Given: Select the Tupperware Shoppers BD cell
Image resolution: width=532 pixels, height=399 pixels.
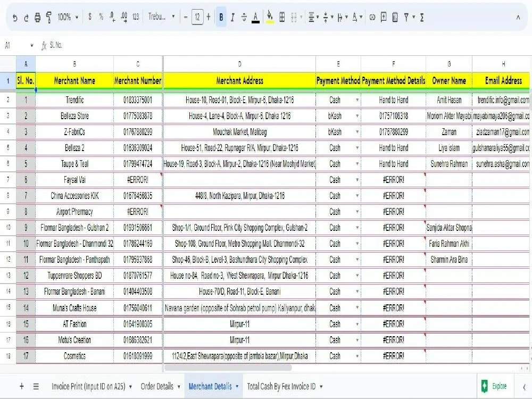Looking at the screenshot, I should click(74, 276).
